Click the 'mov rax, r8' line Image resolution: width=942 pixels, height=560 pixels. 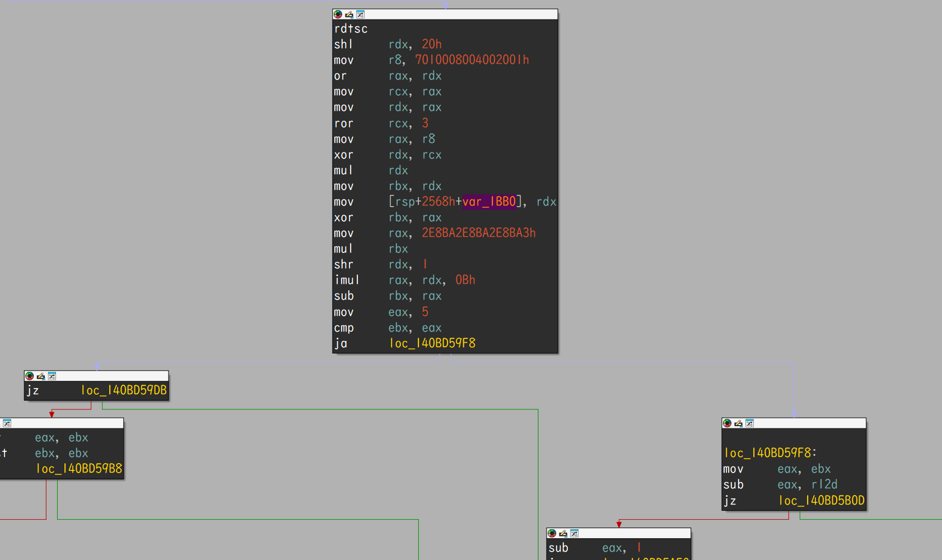point(385,138)
